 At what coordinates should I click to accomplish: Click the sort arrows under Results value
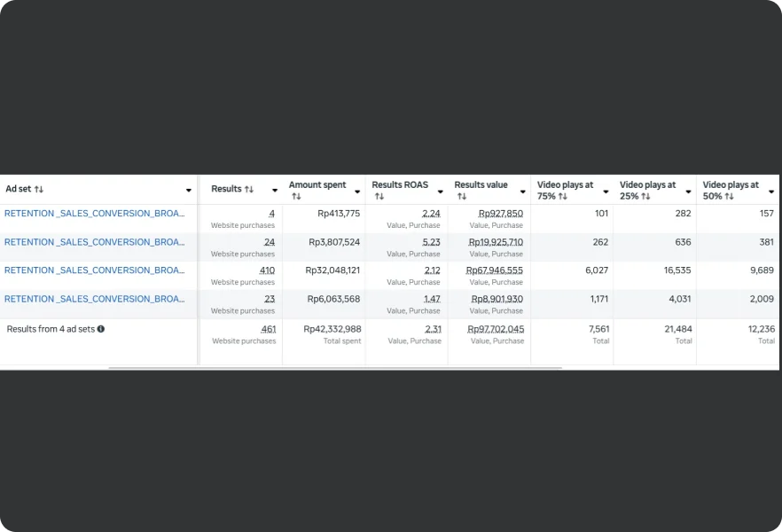tap(461, 196)
